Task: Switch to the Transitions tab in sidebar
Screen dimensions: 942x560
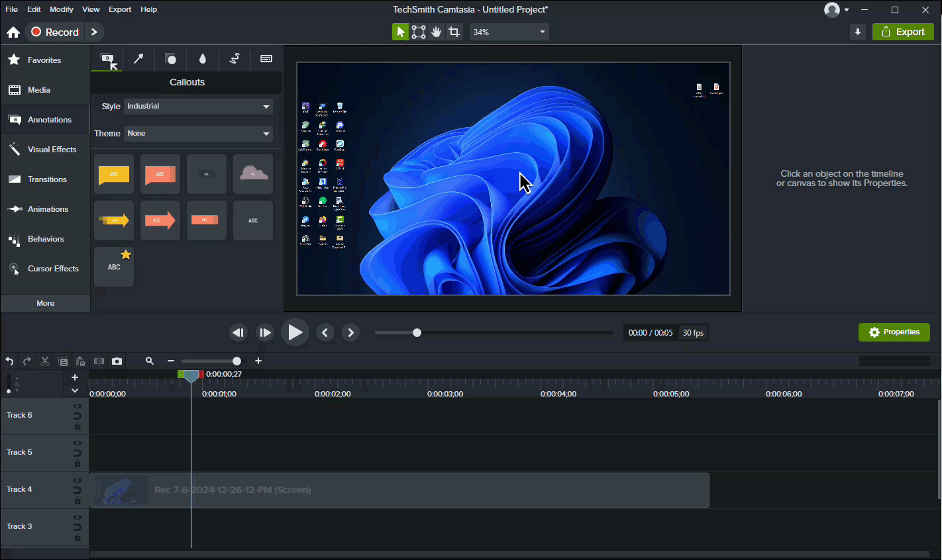Action: click(x=46, y=179)
